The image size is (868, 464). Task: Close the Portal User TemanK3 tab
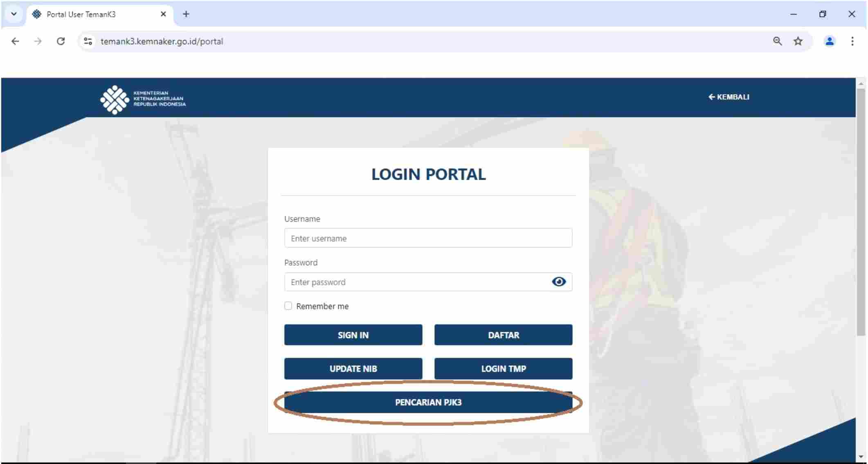(163, 14)
